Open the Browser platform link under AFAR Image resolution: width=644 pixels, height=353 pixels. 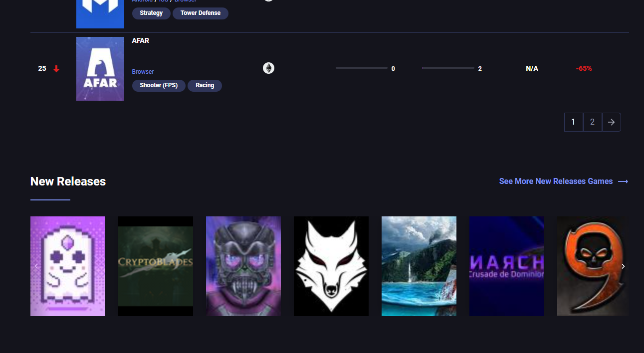click(143, 71)
